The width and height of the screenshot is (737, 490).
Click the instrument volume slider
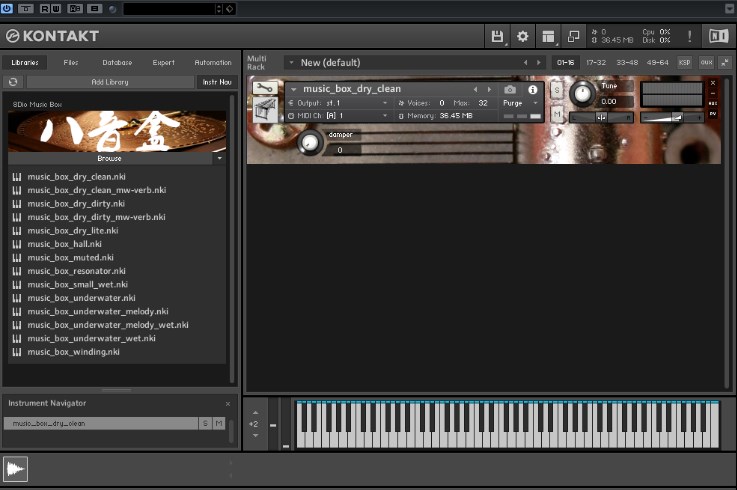[672, 118]
